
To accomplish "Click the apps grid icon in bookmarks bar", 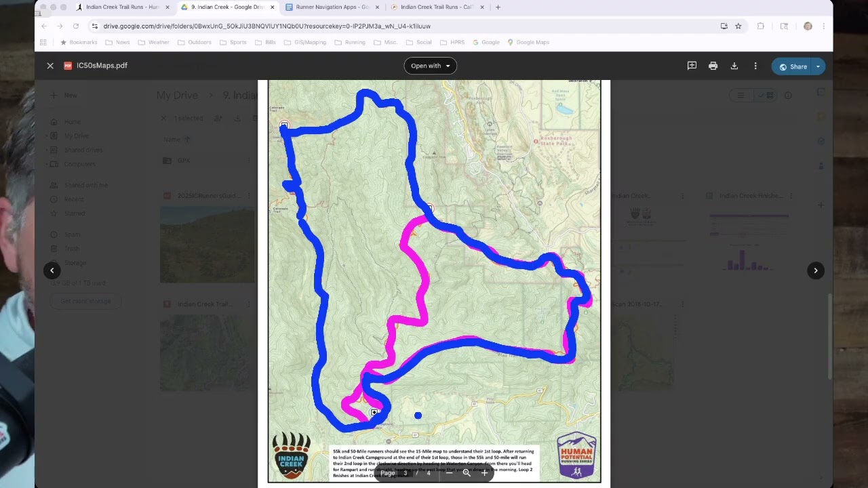I will click(43, 42).
